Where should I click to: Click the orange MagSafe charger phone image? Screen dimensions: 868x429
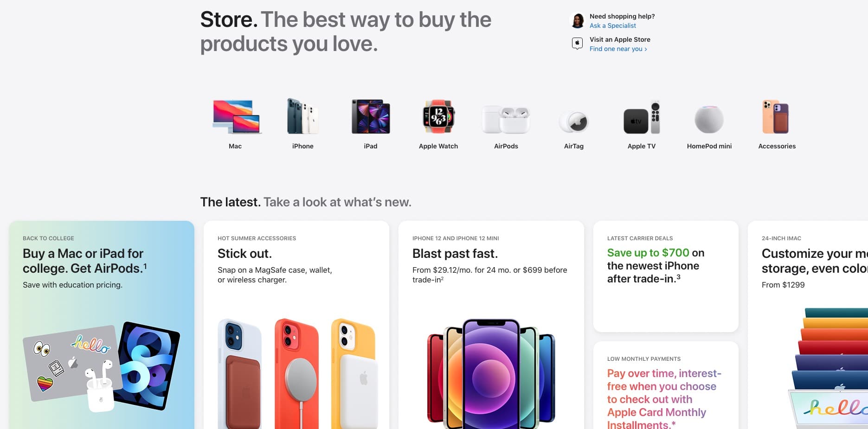point(297,373)
